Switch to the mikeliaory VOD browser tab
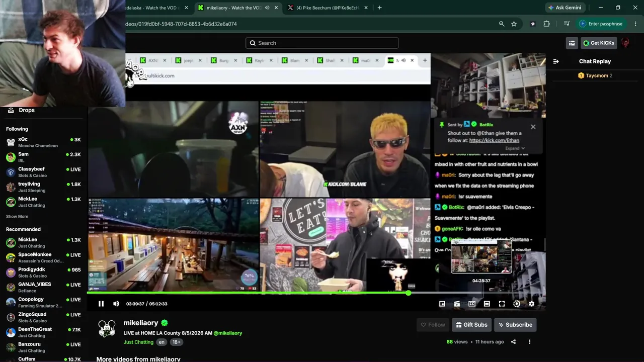Screen dimensions: 644x362 (x=235, y=8)
